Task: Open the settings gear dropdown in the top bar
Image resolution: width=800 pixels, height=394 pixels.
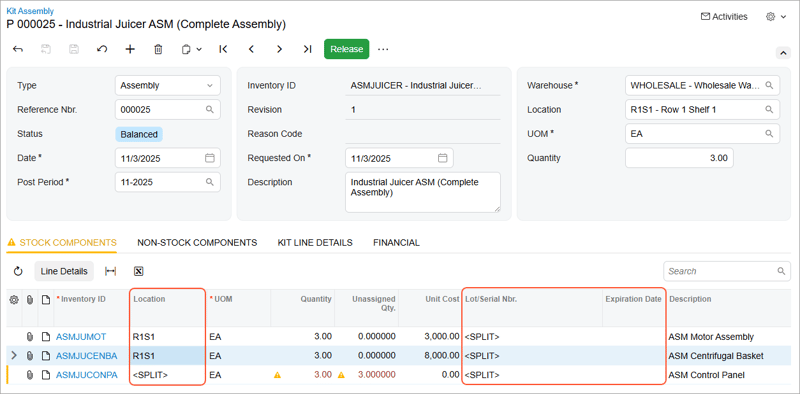Action: tap(776, 17)
